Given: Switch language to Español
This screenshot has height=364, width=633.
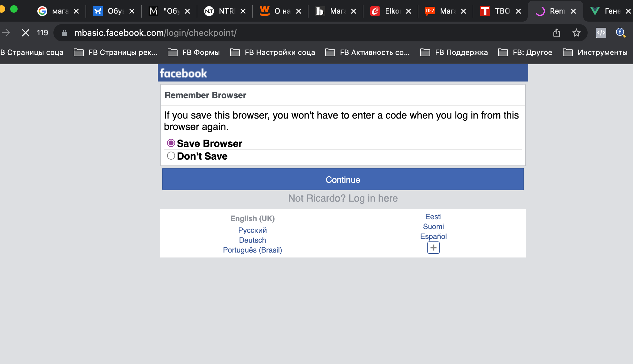Looking at the screenshot, I should [x=433, y=236].
